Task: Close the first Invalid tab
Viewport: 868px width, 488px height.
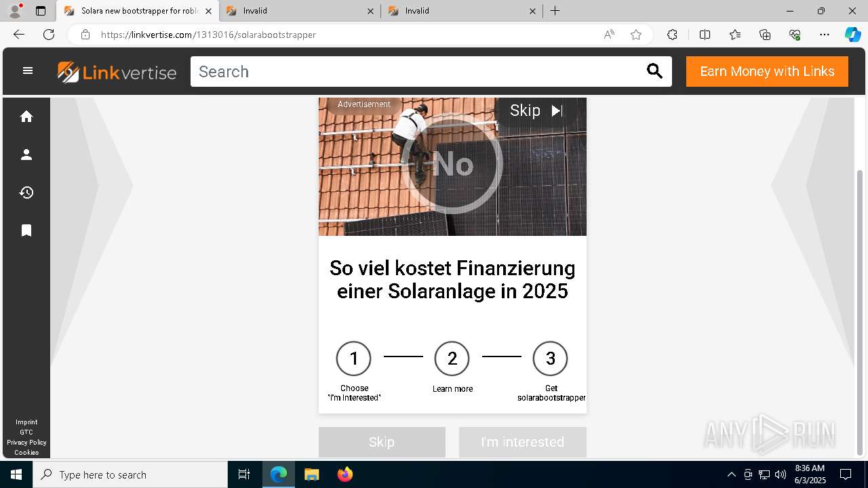Action: point(370,11)
